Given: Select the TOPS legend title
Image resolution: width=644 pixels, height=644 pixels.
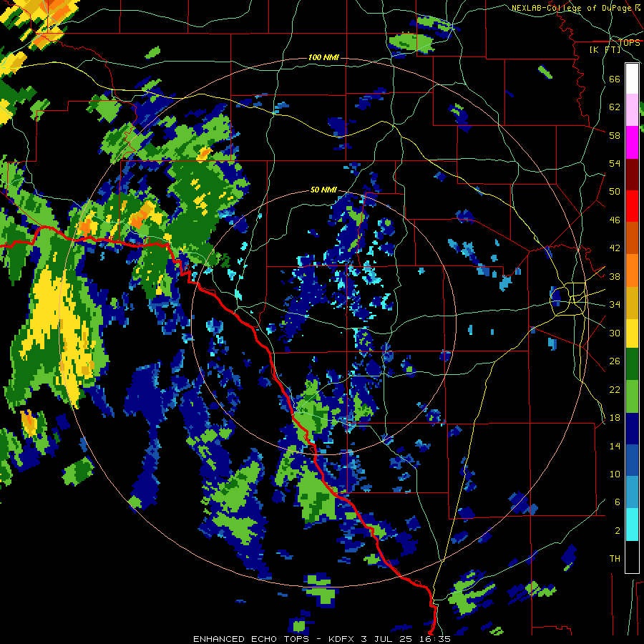Looking at the screenshot, I should [x=629, y=42].
